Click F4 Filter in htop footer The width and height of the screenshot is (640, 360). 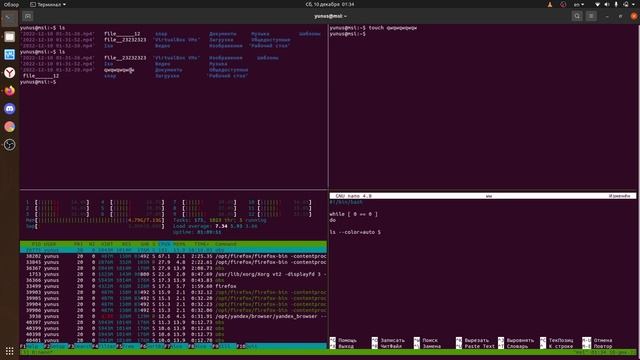[104, 346]
